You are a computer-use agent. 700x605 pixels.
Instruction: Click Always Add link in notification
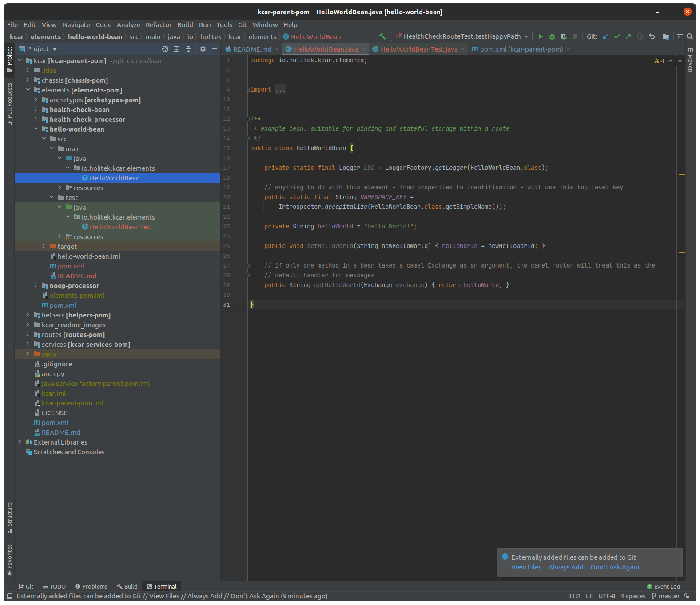click(x=566, y=567)
